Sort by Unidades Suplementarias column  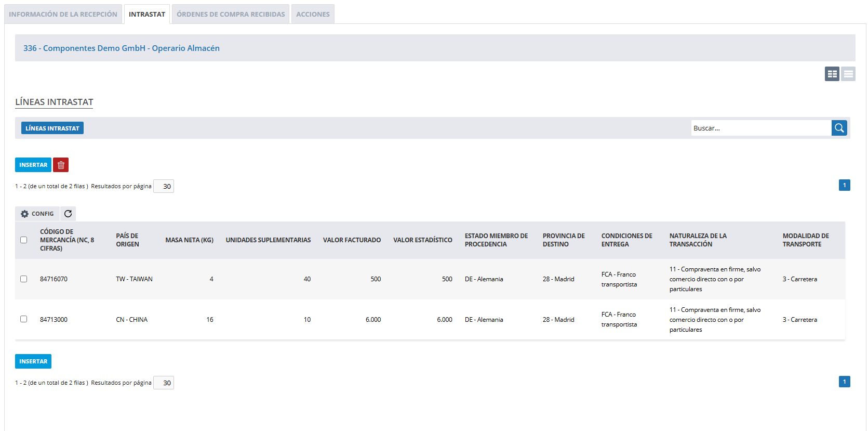(x=268, y=240)
